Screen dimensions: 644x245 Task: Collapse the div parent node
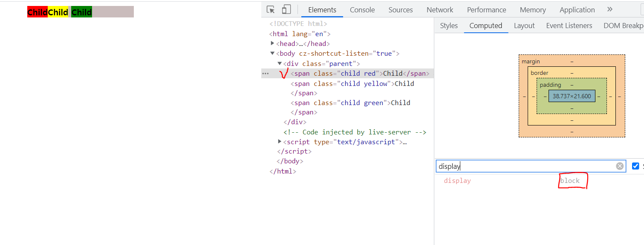[280, 63]
